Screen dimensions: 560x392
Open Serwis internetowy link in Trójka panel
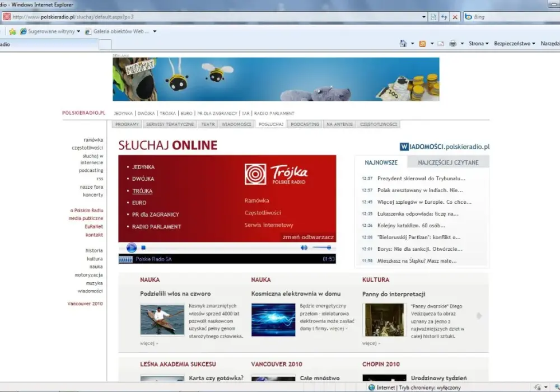[269, 225]
